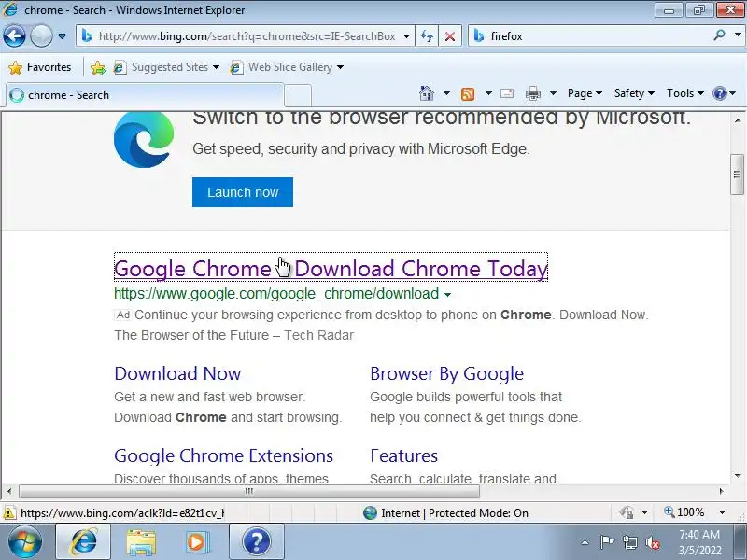Click the Microsoft Edge logo
The height and width of the screenshot is (560, 747).
(144, 139)
